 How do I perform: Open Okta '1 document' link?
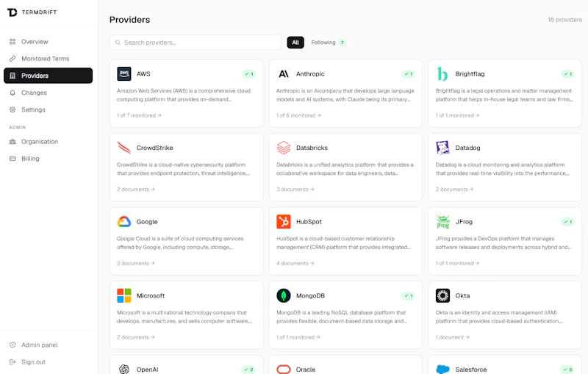pos(453,337)
